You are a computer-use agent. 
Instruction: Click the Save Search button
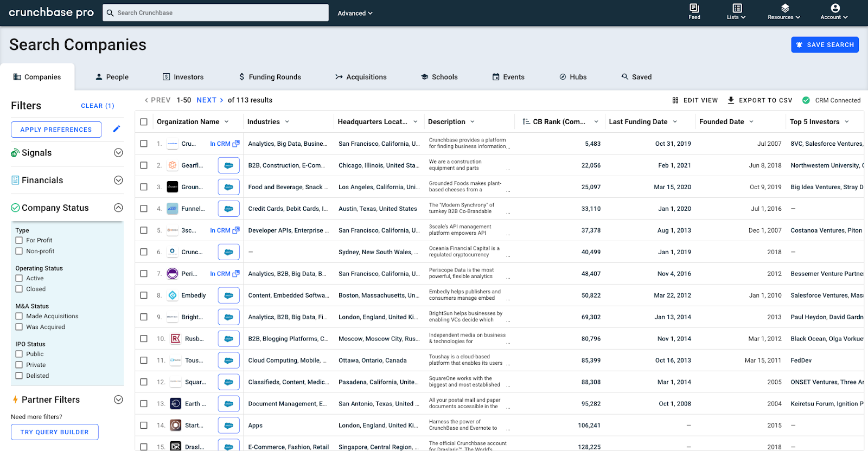click(825, 45)
